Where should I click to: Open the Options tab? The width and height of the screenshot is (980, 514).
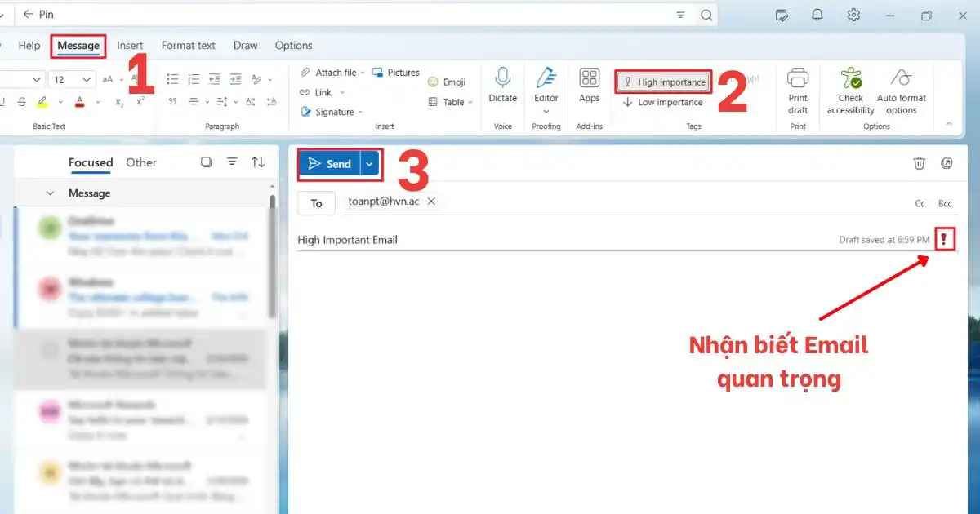click(x=294, y=46)
